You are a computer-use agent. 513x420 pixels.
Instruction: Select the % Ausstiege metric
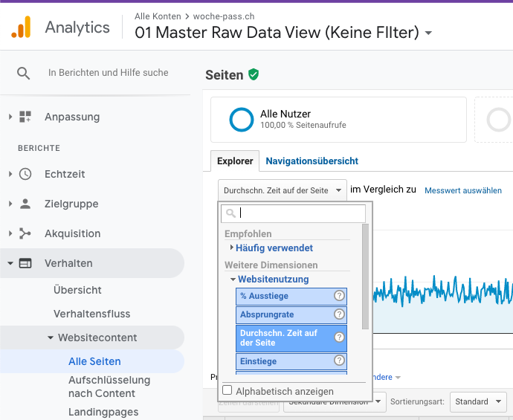tap(291, 296)
